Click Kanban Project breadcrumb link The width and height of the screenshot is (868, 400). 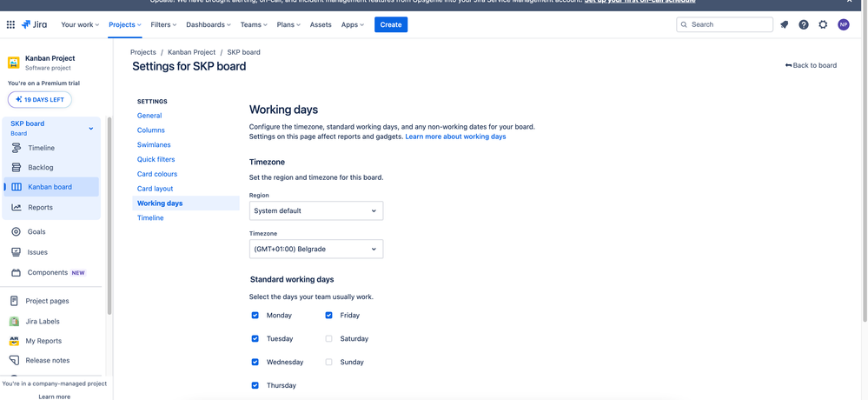(x=191, y=52)
